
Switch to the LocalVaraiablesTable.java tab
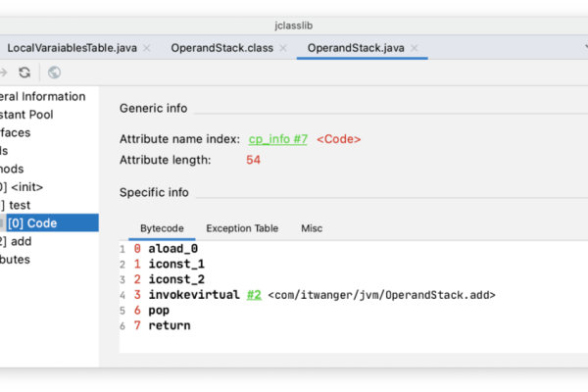(73, 48)
